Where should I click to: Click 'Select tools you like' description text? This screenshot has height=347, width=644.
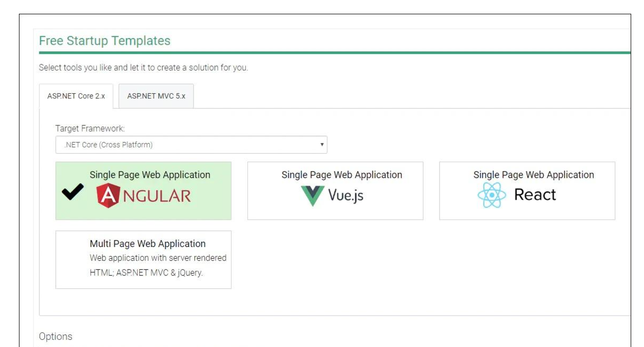pos(143,68)
